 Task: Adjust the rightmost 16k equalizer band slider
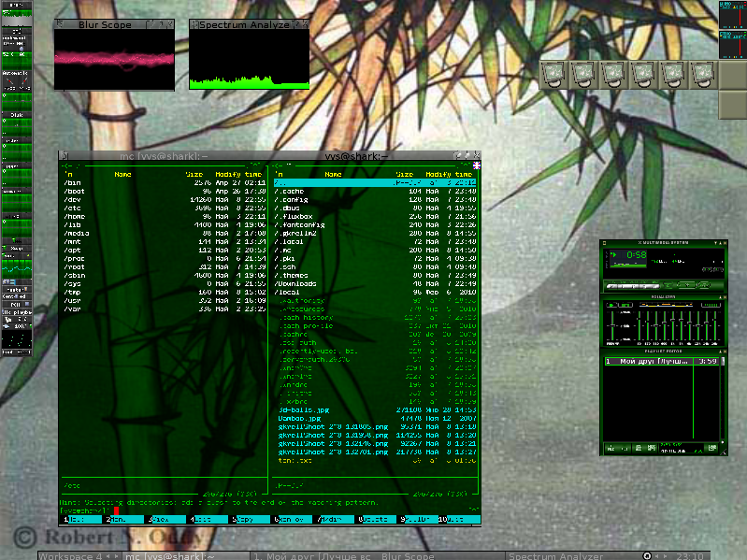[x=715, y=325]
